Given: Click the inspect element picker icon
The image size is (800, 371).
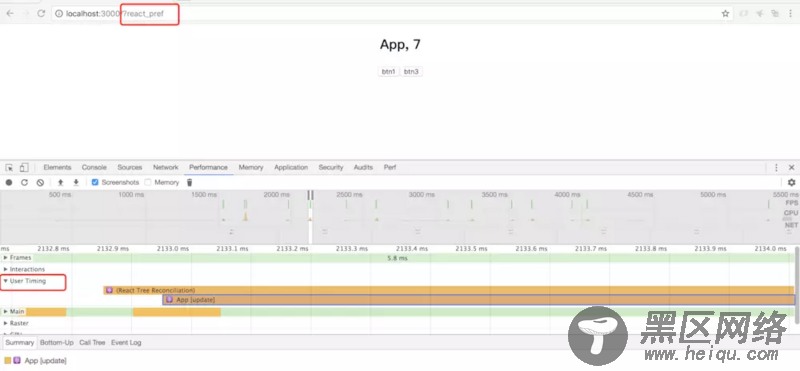Looking at the screenshot, I should (x=9, y=167).
